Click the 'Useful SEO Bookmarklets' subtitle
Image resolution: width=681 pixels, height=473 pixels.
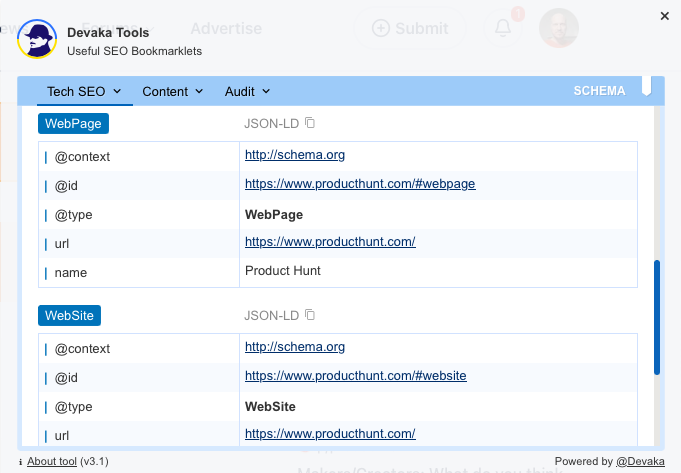tap(135, 51)
